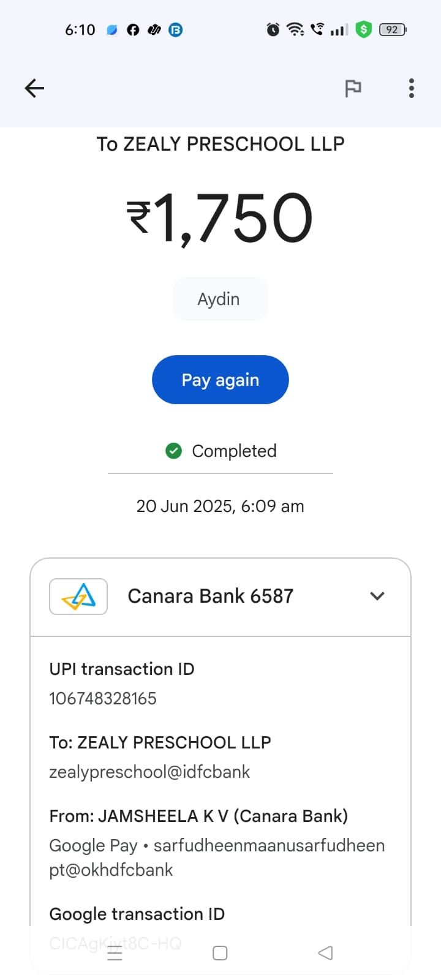
Task: Tap the Facebook notification icon in status bar
Action: (133, 29)
